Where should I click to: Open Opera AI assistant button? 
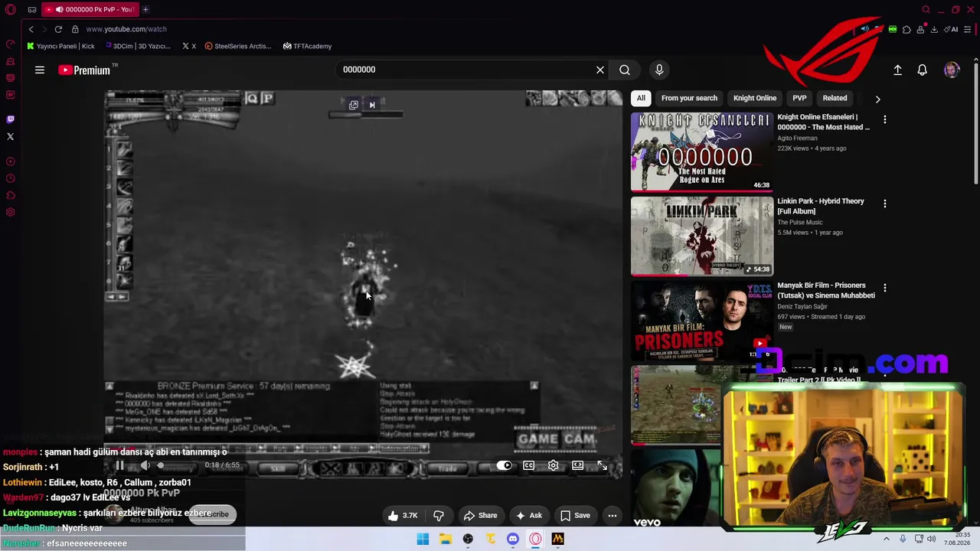point(951,29)
